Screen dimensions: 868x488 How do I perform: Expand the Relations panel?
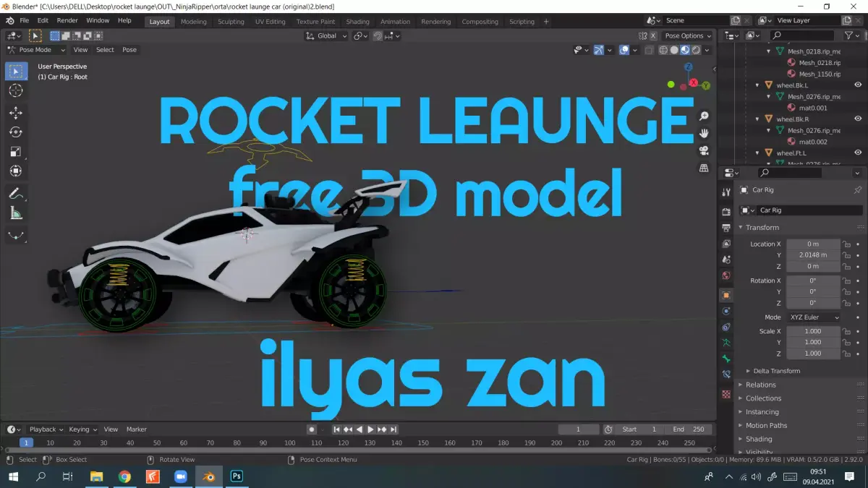760,385
